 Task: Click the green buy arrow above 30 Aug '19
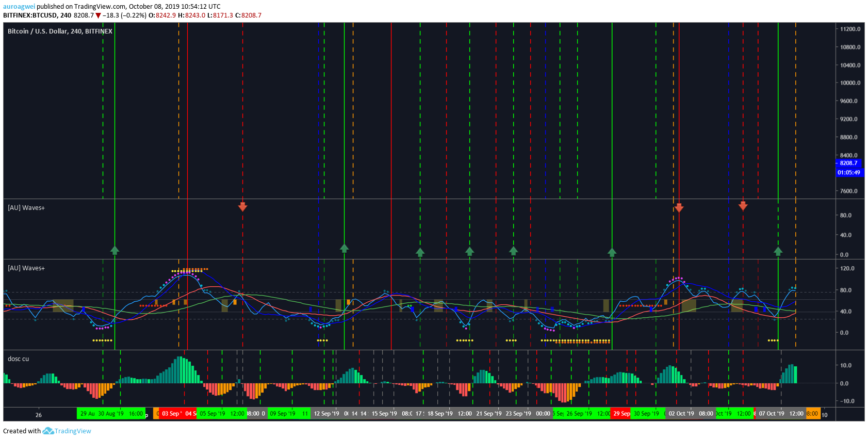[x=114, y=250]
